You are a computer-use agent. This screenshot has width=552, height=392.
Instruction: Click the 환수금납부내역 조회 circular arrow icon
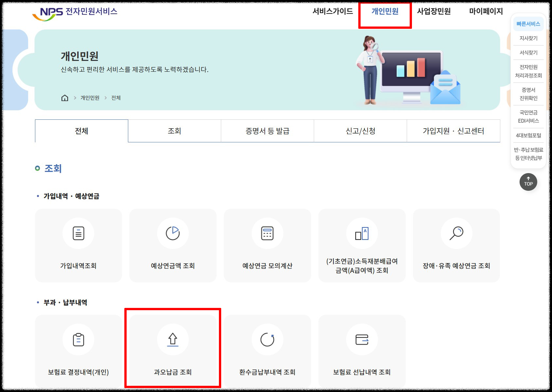[267, 340]
